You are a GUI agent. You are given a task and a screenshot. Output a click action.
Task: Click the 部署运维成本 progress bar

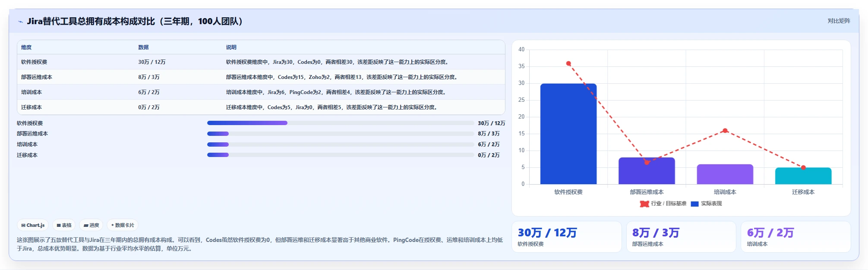tap(341, 134)
